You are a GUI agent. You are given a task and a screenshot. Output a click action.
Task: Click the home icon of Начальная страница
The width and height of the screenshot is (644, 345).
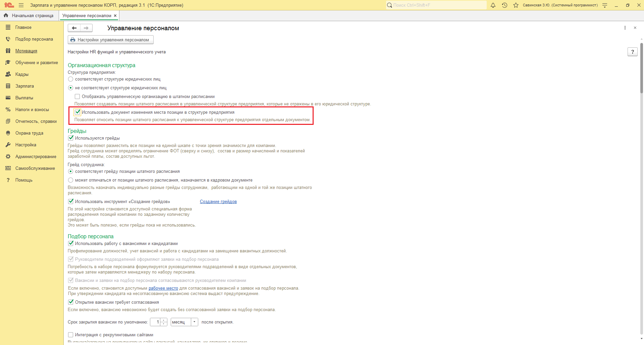click(x=6, y=15)
